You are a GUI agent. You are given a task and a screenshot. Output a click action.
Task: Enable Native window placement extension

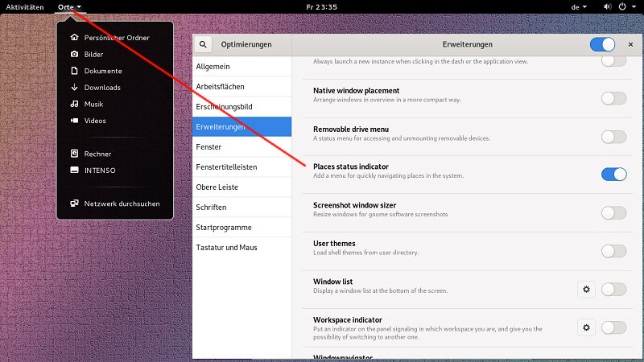613,98
